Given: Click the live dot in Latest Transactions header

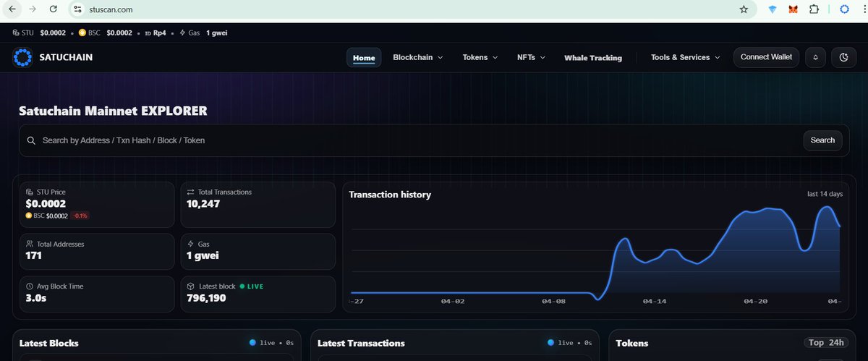Looking at the screenshot, I should point(550,343).
